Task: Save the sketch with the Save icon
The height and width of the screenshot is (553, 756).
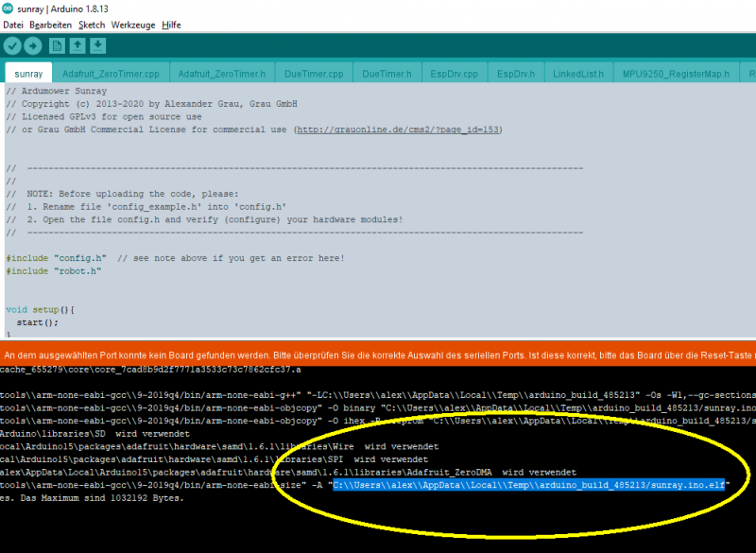Action: (x=97, y=46)
